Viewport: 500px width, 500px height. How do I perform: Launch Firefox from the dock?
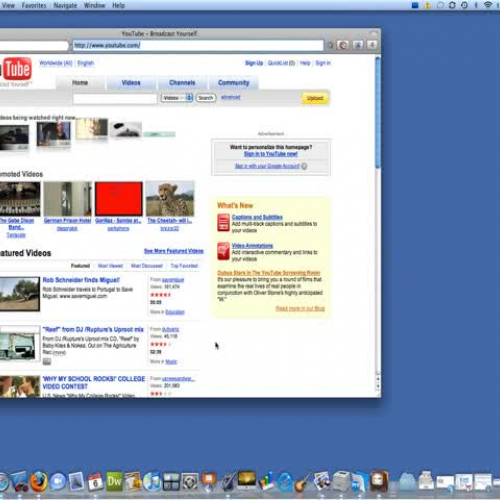pyautogui.click(x=39, y=481)
